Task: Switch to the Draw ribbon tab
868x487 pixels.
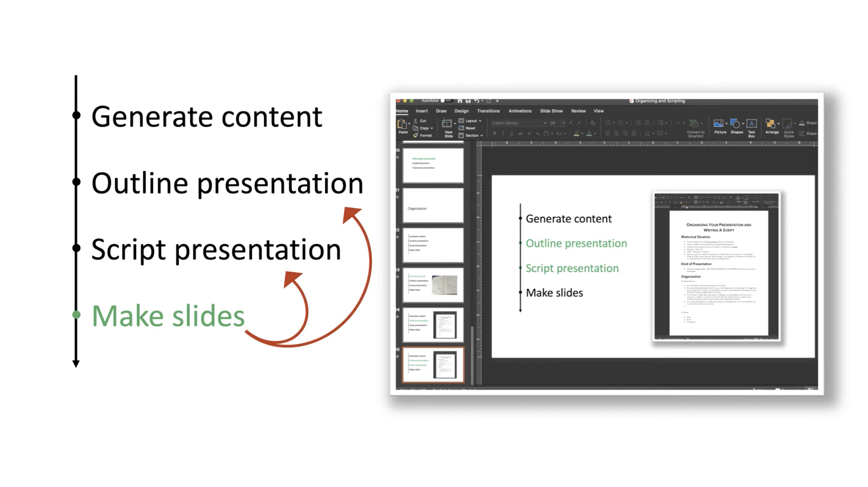Action: pos(441,111)
